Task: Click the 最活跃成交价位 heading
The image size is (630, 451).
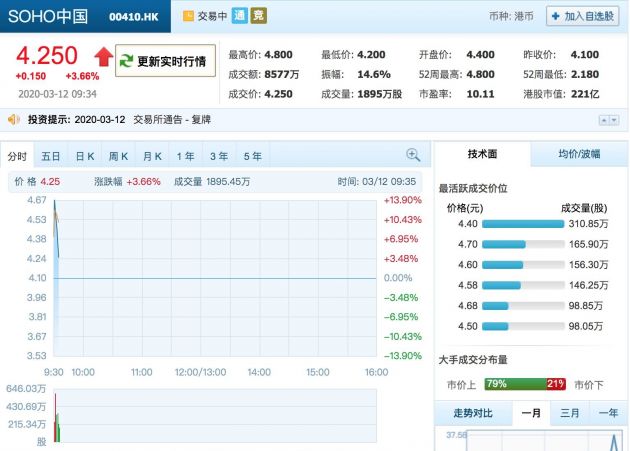Action: [473, 188]
